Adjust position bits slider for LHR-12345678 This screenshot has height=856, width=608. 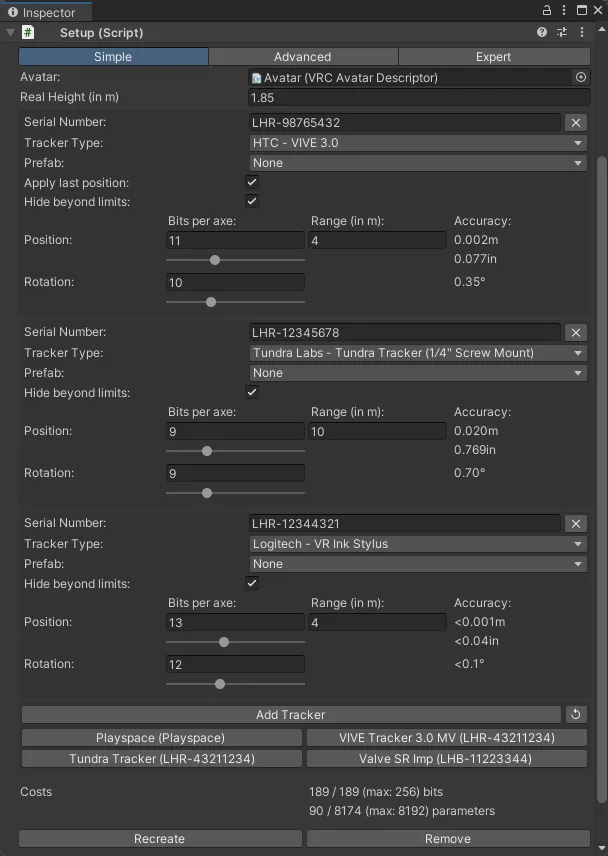coord(235,451)
